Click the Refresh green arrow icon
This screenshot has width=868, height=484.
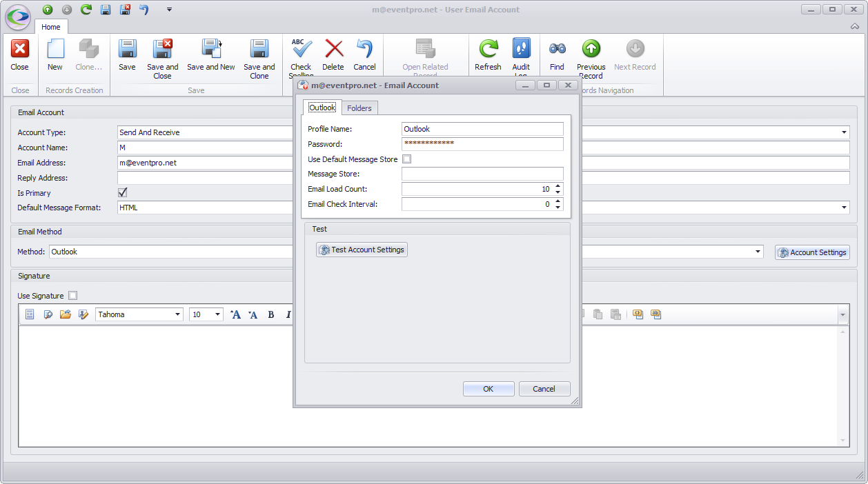coord(489,50)
